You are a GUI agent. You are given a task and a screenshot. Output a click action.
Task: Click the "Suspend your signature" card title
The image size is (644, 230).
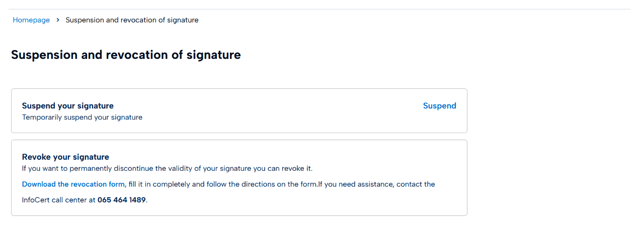68,106
